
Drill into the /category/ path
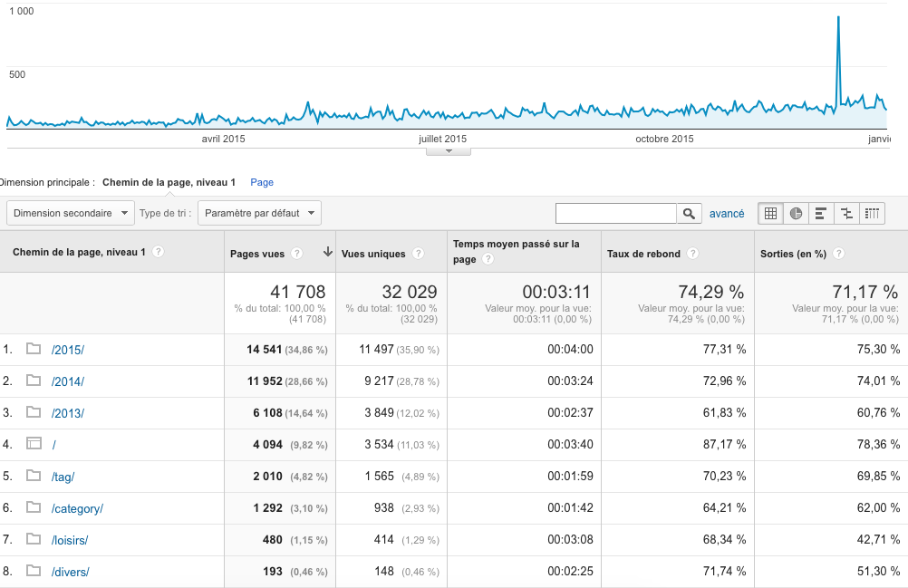77,508
